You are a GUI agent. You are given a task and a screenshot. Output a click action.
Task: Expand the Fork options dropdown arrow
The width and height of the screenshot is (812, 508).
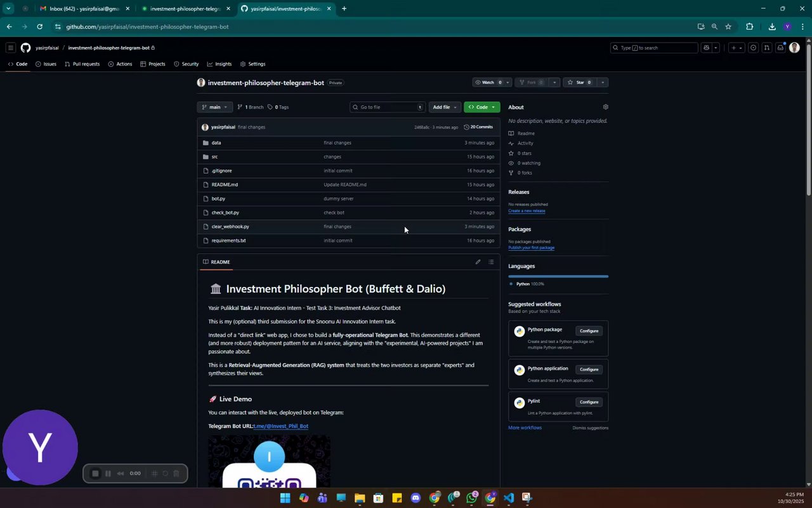click(x=554, y=83)
